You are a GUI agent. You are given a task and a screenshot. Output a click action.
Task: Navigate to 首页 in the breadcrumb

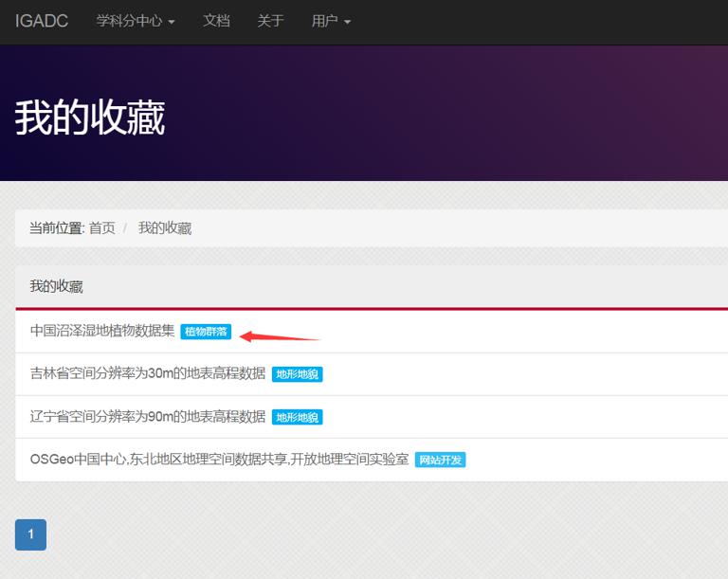pos(102,228)
